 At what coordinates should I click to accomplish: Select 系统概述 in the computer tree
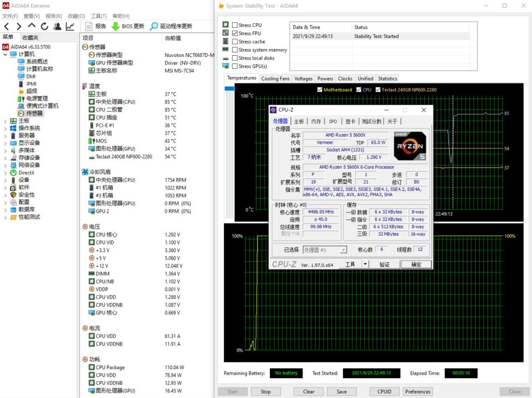point(33,61)
